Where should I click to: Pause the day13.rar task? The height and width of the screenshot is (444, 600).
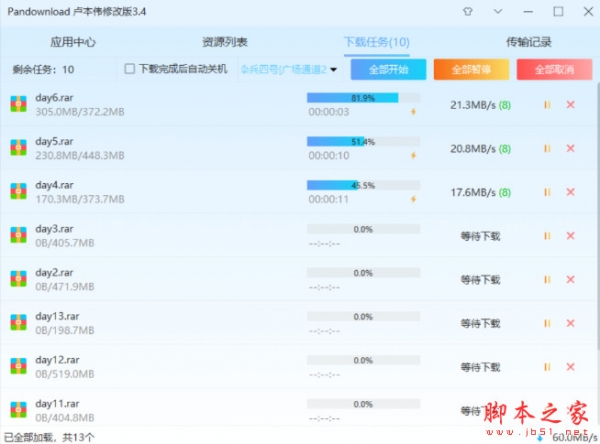pyautogui.click(x=547, y=323)
